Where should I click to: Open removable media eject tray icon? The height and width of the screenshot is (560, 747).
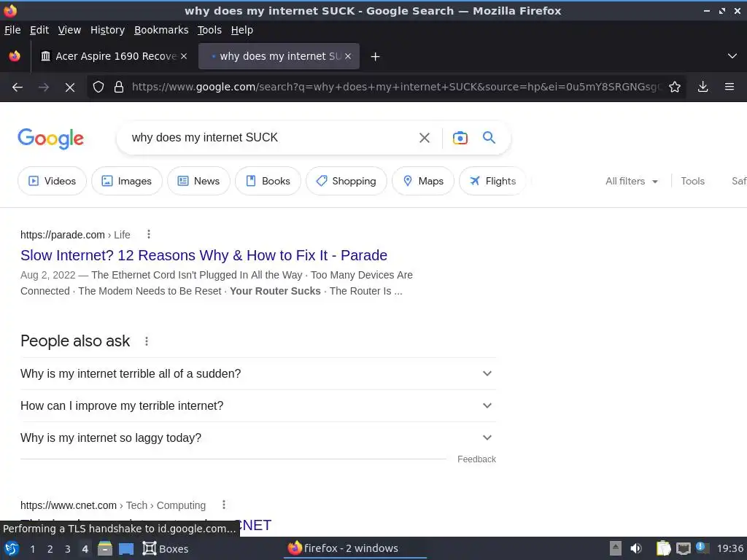pyautogui.click(x=616, y=548)
